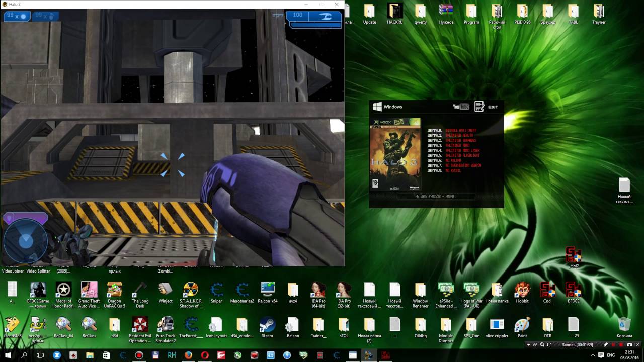Viewport: 644px width, 362px height.
Task: Click the YouTube logo in the trainer
Action: tap(461, 107)
